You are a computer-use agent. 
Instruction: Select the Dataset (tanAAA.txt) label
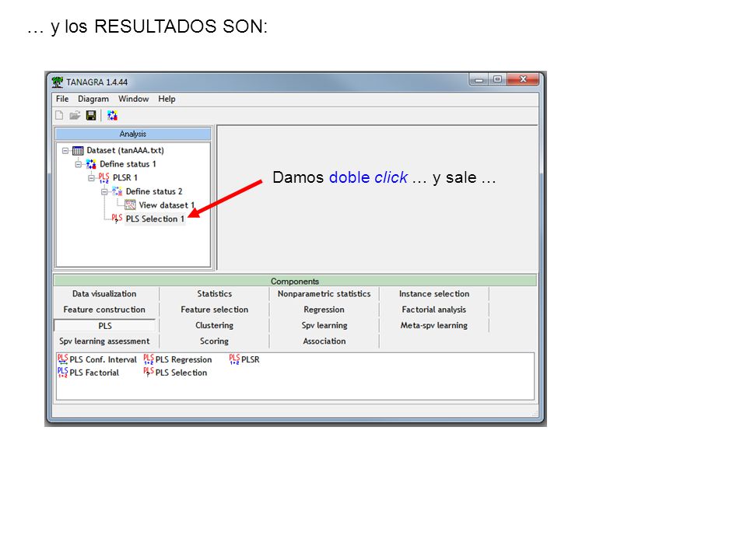(125, 150)
